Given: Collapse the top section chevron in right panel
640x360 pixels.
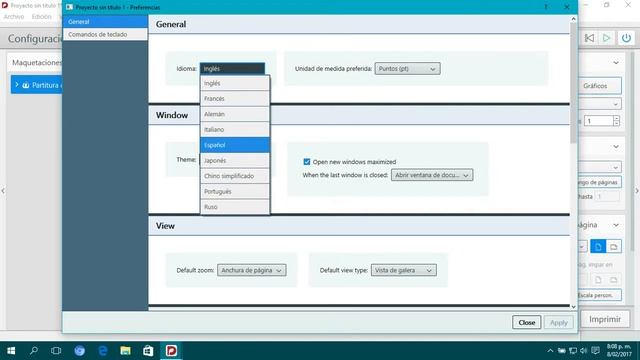Looking at the screenshot, I should 616,63.
